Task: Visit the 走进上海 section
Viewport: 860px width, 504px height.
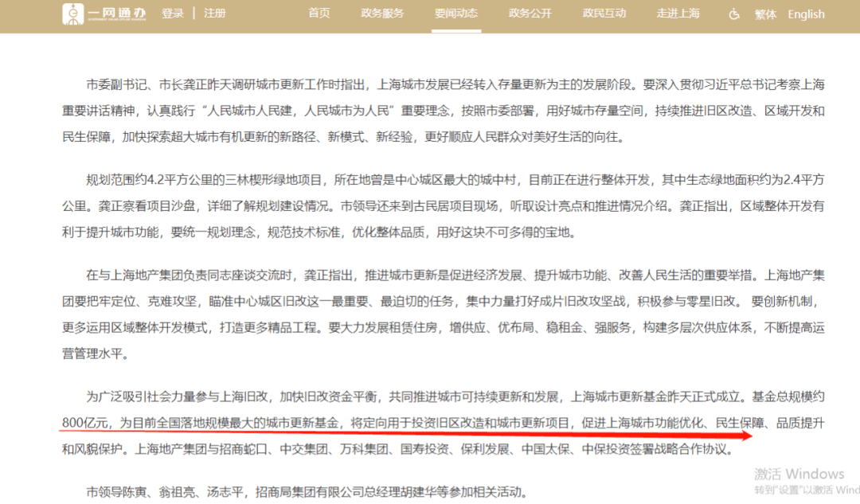Action: pos(678,13)
